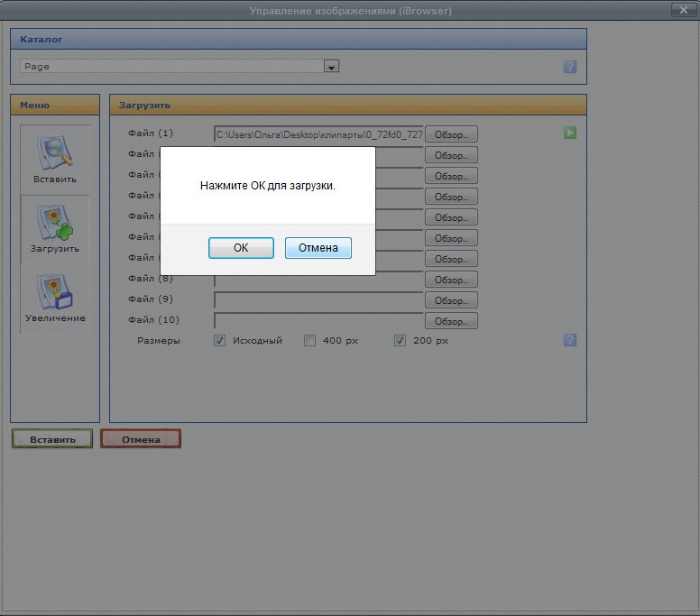Open the help icon in Каталог panel
This screenshot has width=700, height=616.
point(569,67)
